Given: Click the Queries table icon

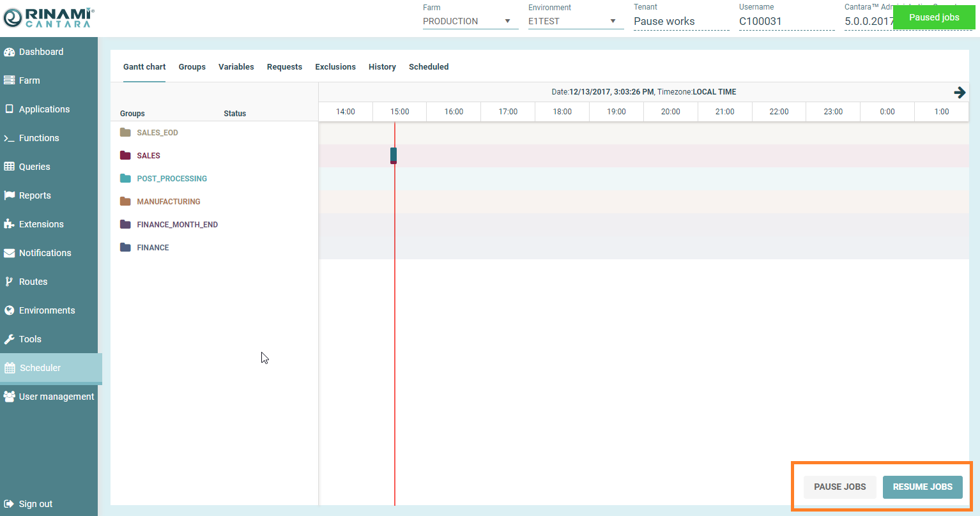Looking at the screenshot, I should tap(9, 167).
